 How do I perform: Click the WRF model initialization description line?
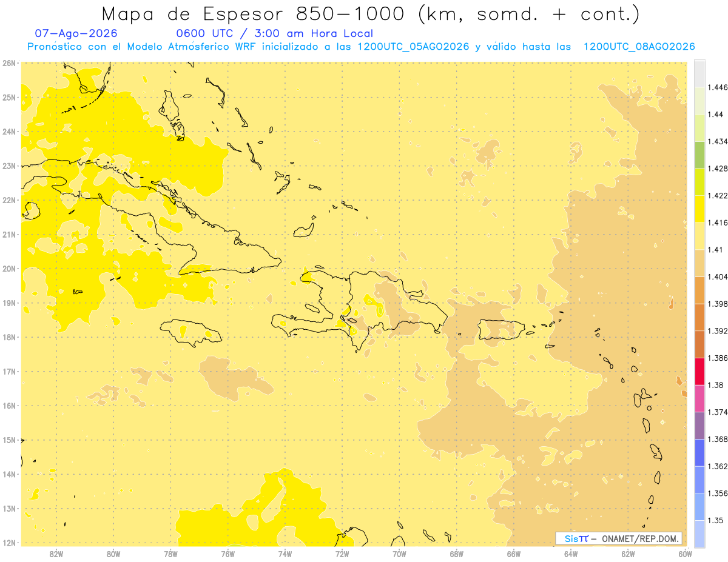tap(361, 47)
